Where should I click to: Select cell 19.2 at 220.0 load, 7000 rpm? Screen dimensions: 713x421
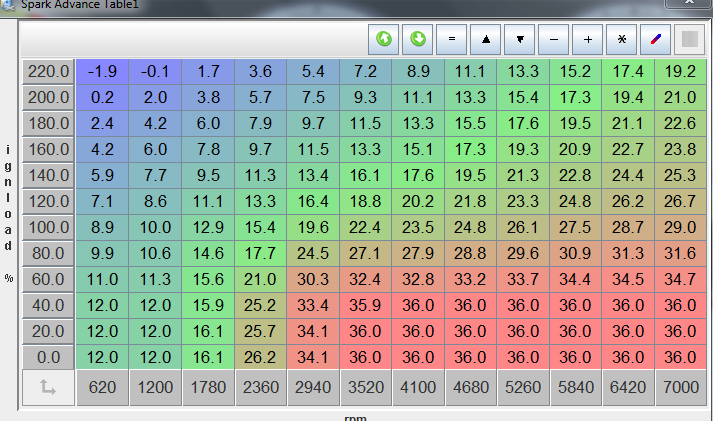(x=680, y=72)
